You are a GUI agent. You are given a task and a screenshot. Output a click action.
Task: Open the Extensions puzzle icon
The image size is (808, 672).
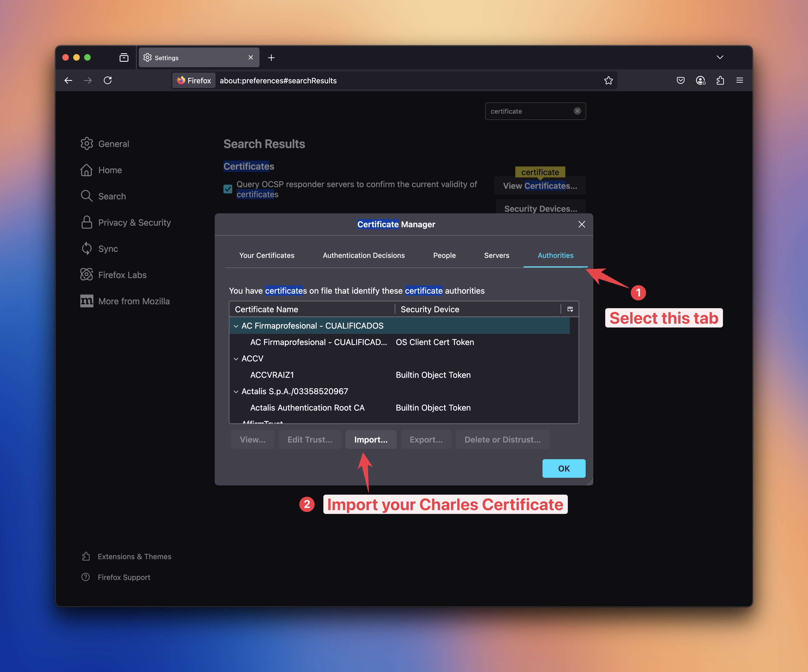[720, 80]
